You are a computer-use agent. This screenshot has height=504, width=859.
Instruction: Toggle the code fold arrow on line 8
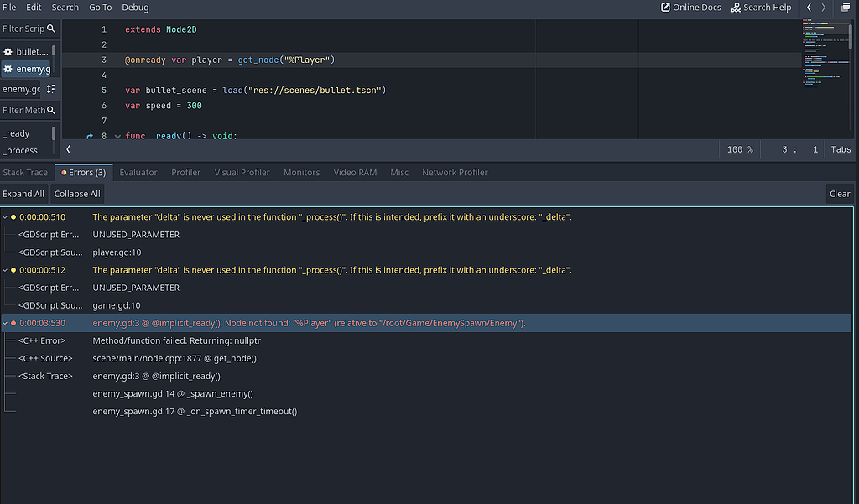click(x=117, y=135)
